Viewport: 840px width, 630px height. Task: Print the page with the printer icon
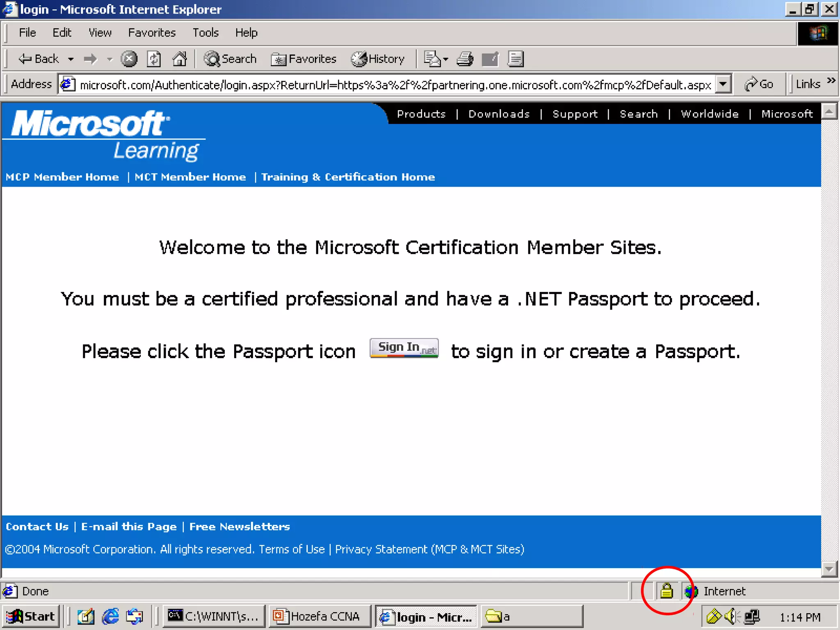click(x=465, y=59)
